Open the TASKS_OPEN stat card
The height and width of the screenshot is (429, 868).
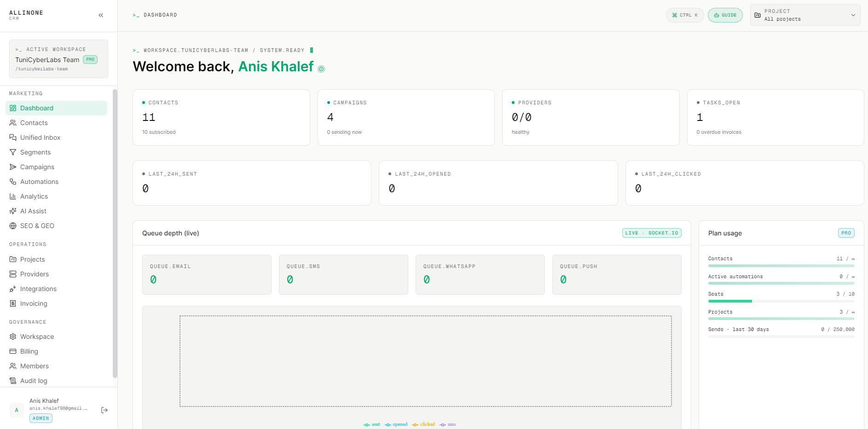(x=775, y=118)
